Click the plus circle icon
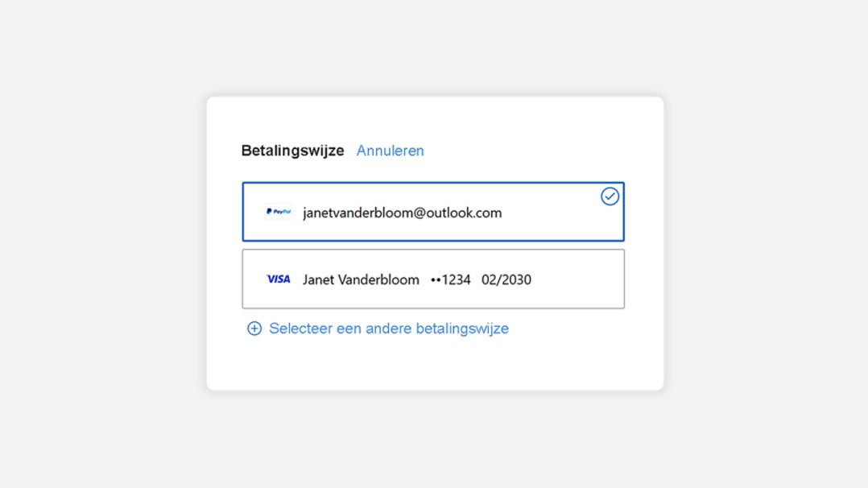The height and width of the screenshot is (488, 868). (x=254, y=329)
